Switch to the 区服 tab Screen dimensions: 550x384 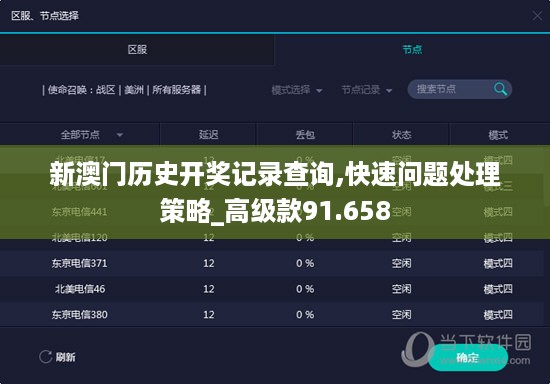click(x=137, y=49)
